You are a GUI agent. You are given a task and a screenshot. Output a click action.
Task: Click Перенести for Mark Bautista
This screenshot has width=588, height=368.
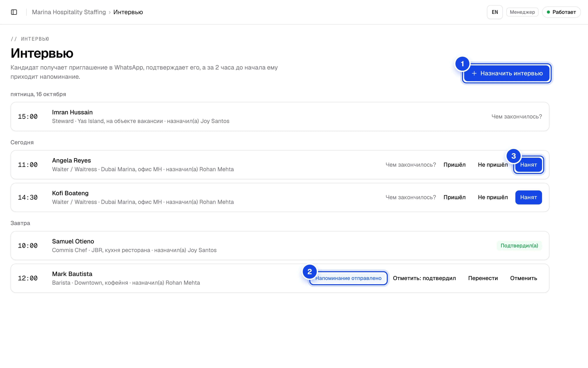(483, 278)
